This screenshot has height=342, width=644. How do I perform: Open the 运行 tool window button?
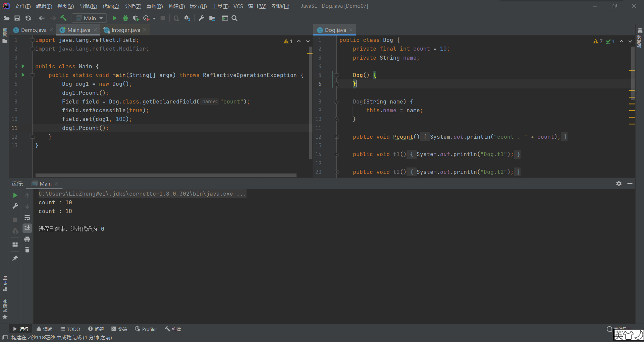point(20,329)
